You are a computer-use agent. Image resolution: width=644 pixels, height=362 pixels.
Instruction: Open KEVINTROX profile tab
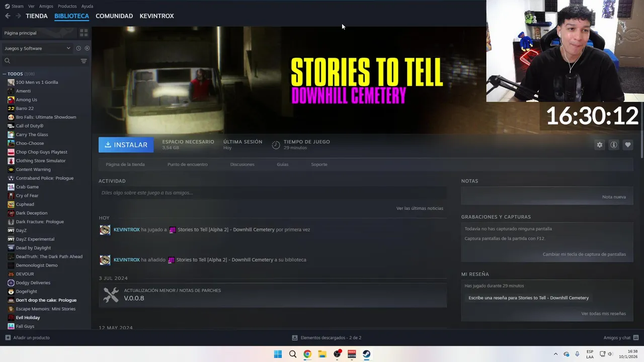(x=156, y=16)
